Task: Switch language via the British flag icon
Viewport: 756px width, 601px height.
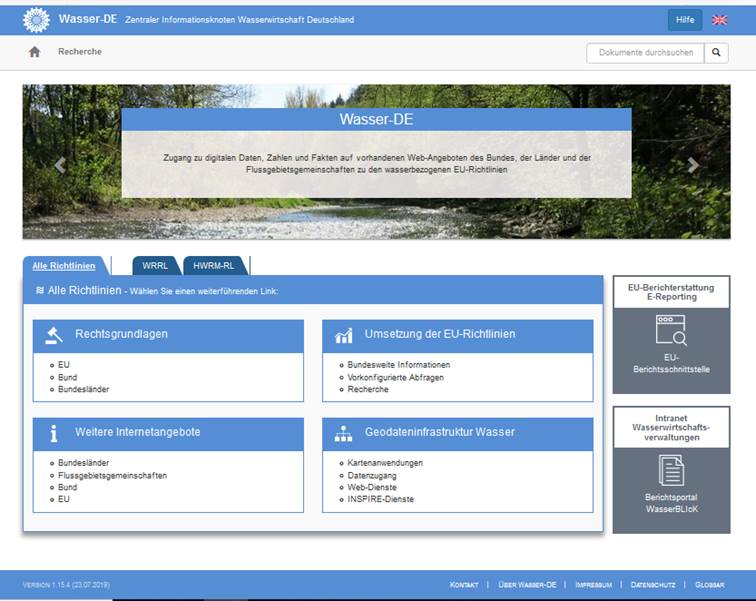Action: pyautogui.click(x=719, y=19)
